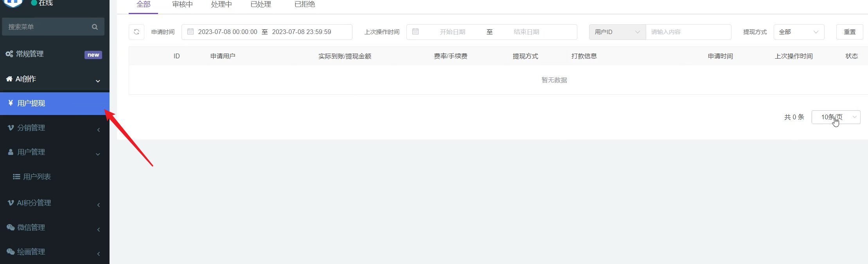The image size is (868, 264).
Task: Click the 实际到账/提现金额 column header
Action: coord(345,56)
